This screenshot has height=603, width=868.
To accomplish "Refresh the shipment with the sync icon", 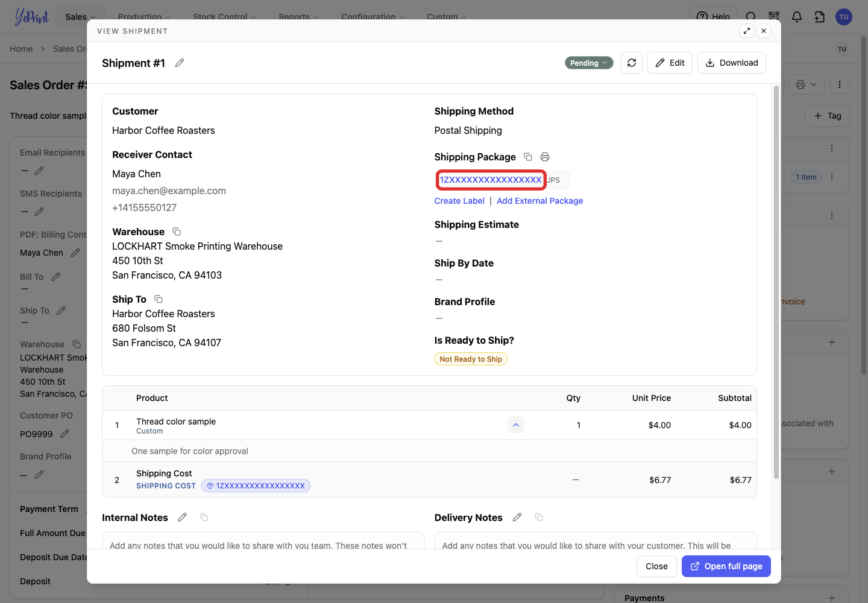I will 632,63.
